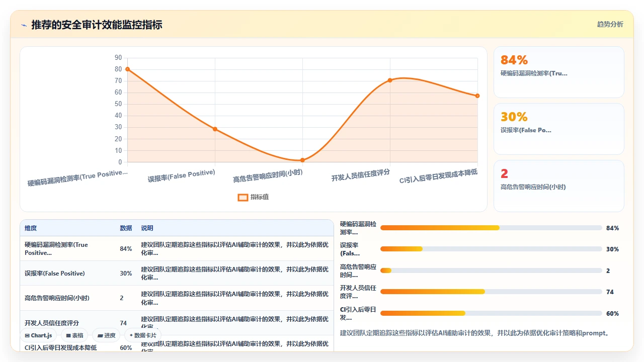Click the chart data point for 硬编码漏洞检测率
Image resolution: width=644 pixels, height=362 pixels.
[x=128, y=69]
